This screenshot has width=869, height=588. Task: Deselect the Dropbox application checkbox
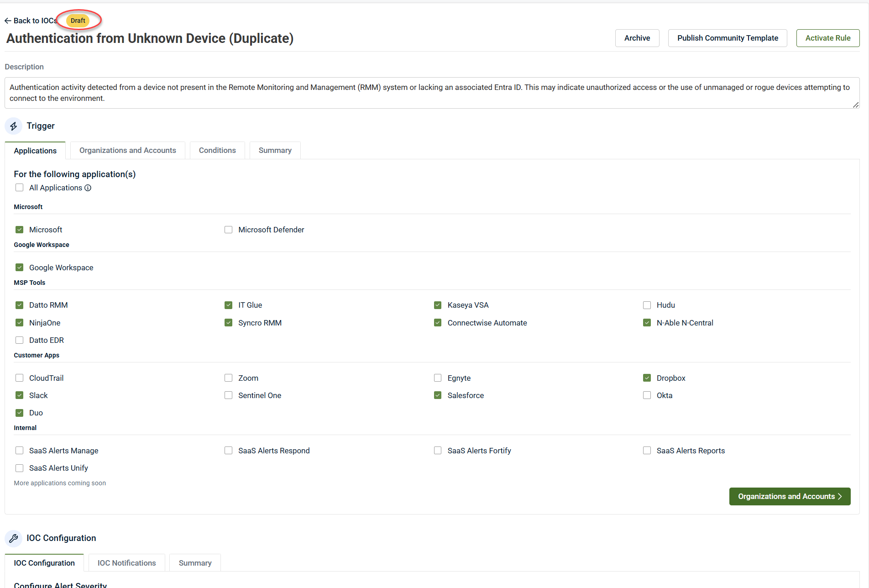point(647,378)
